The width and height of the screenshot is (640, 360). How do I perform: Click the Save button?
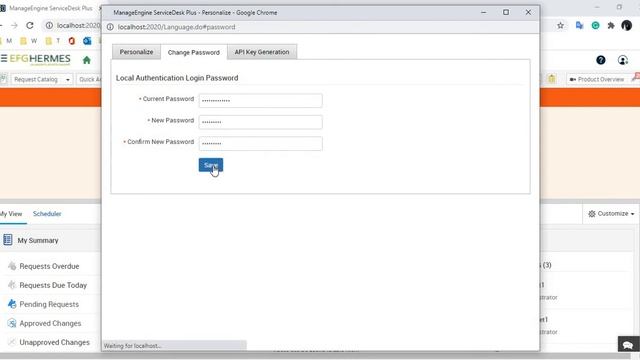coord(211,165)
